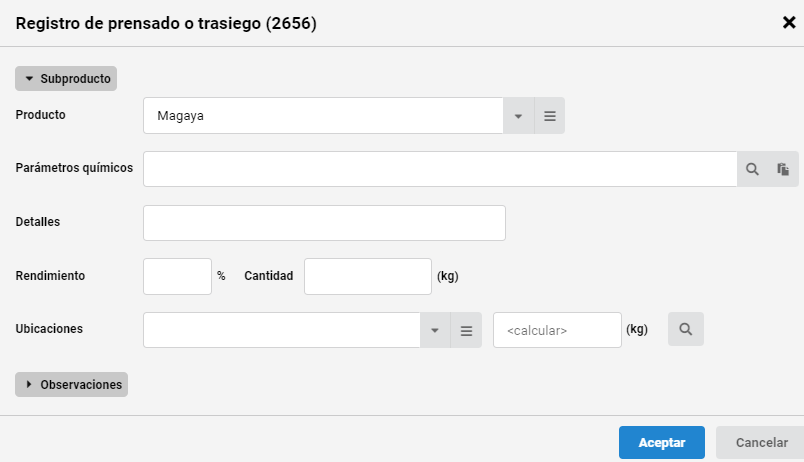Click the search button after calcular field

click(686, 329)
